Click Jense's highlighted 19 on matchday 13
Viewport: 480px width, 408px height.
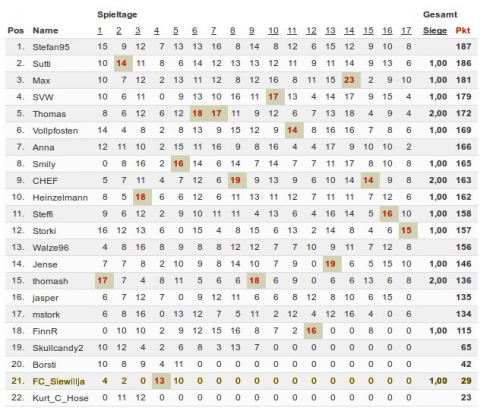pyautogui.click(x=330, y=264)
